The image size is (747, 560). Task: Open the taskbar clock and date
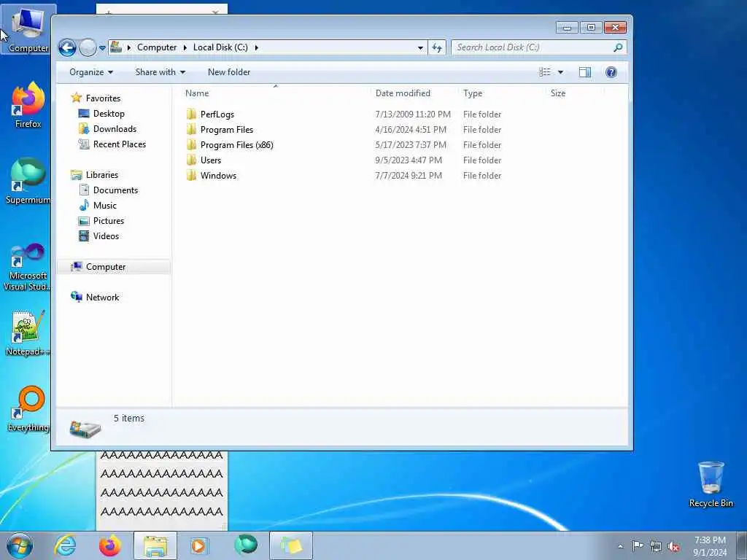click(710, 546)
